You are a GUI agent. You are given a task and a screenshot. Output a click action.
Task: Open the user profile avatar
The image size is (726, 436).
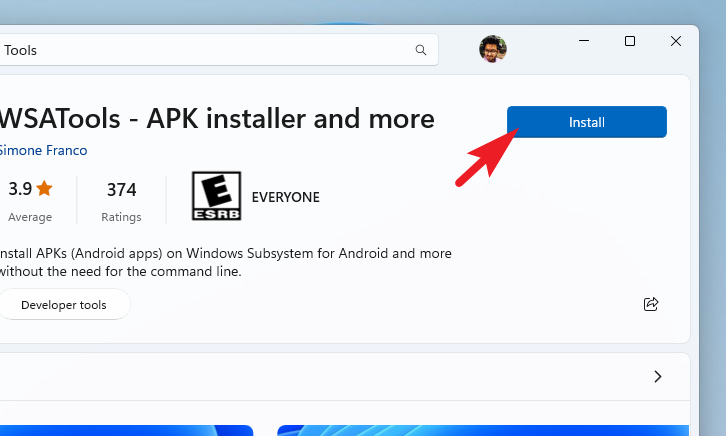coord(493,49)
